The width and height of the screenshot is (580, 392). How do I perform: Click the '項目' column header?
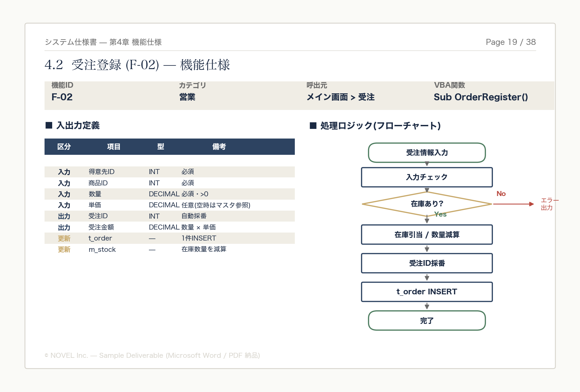113,147
